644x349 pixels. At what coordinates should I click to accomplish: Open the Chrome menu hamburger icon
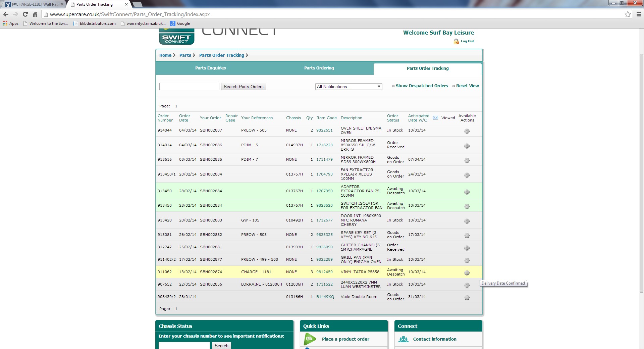[x=638, y=14]
